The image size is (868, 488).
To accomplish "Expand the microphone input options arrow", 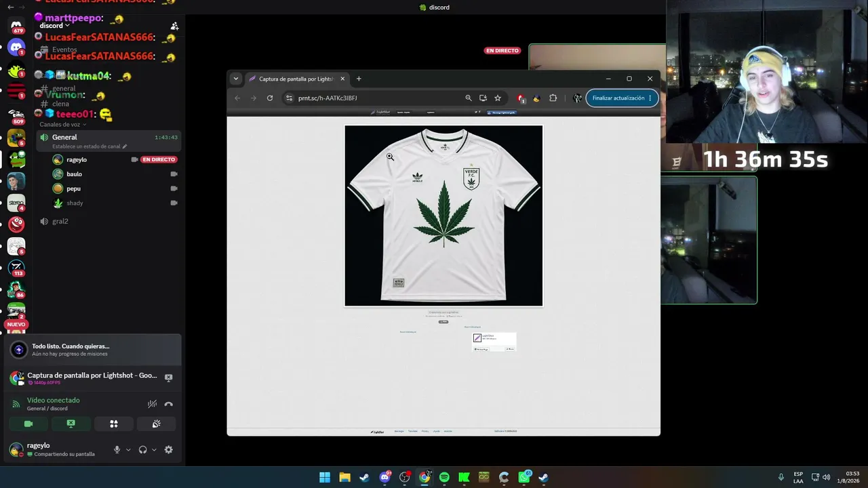I will click(x=128, y=449).
